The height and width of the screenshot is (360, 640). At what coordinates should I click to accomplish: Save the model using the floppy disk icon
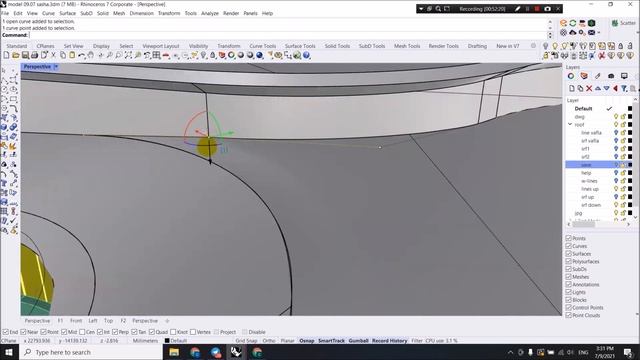[25, 55]
